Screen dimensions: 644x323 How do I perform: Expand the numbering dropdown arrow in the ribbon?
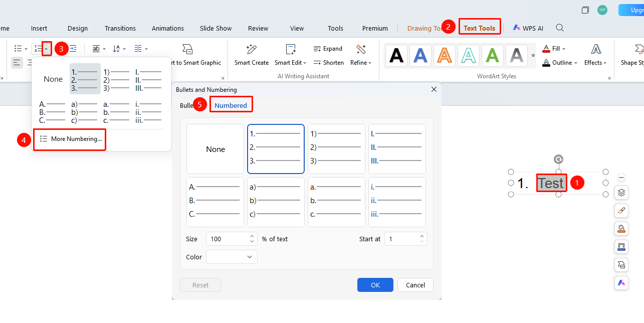(x=46, y=49)
